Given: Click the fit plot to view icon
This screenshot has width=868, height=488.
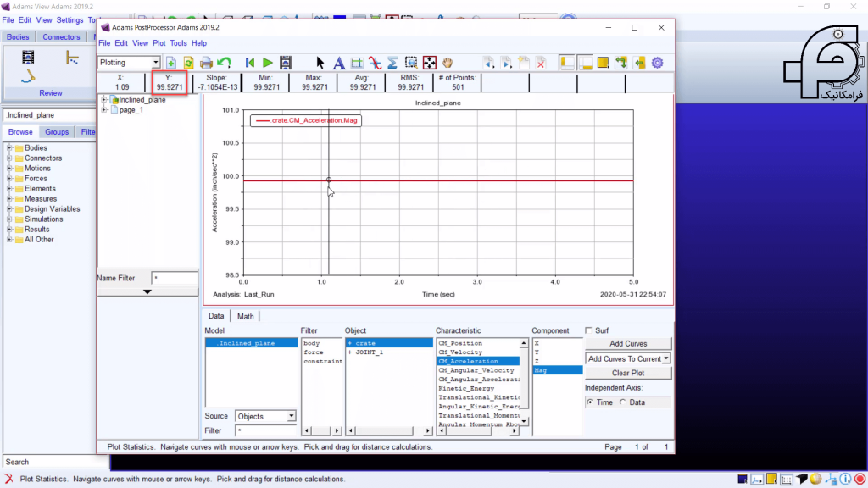Looking at the screenshot, I should pos(430,63).
